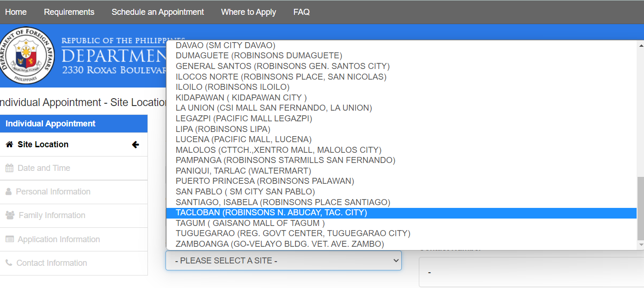Choose LA UNION site option
This screenshot has width=644, height=288.
(401, 108)
